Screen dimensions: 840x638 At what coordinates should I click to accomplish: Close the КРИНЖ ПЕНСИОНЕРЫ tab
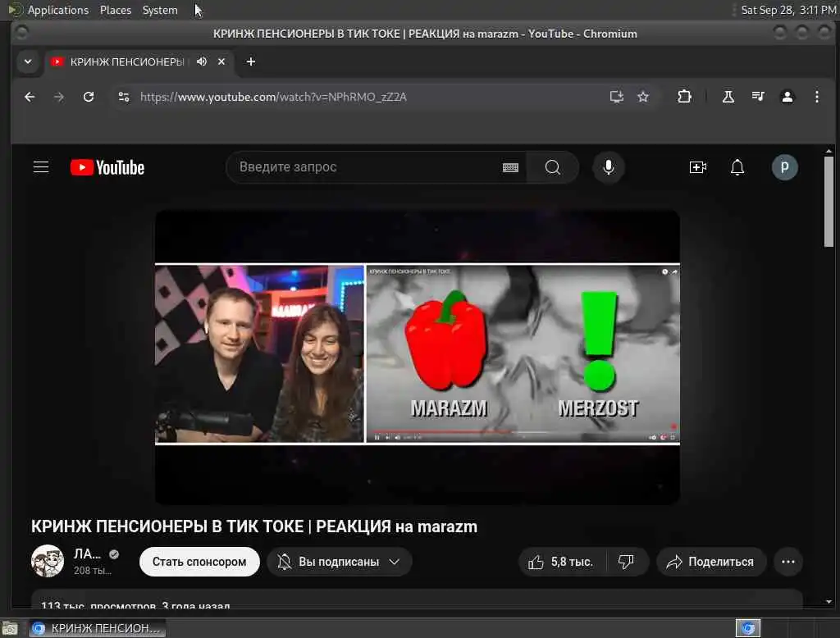221,62
